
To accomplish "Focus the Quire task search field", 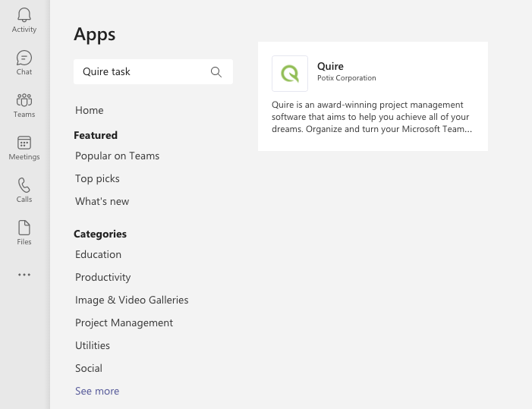I will tap(153, 71).
